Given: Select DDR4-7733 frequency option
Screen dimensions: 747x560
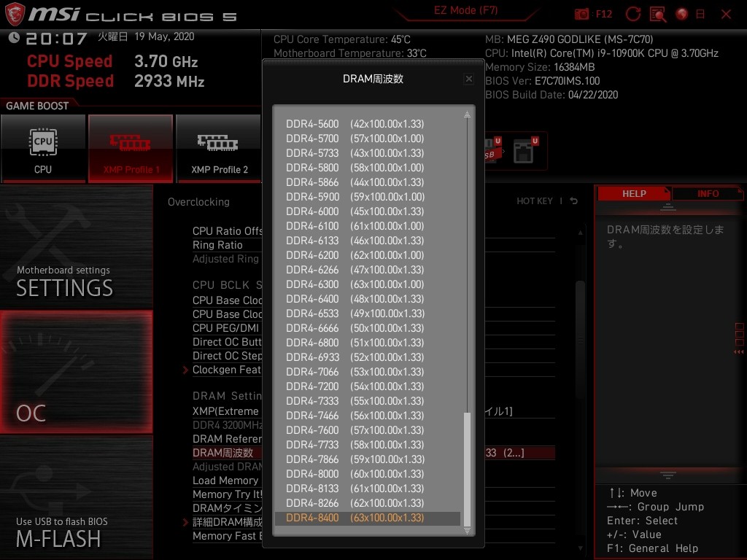Looking at the screenshot, I should 368,445.
